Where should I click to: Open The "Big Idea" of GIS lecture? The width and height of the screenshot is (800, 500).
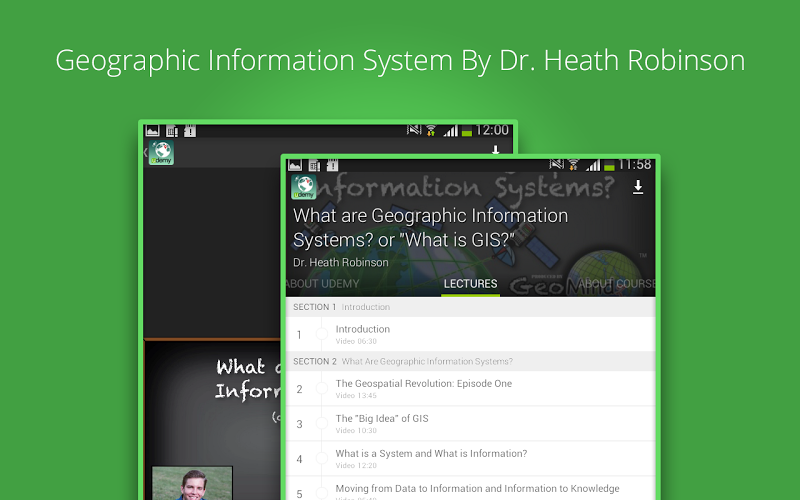click(382, 424)
